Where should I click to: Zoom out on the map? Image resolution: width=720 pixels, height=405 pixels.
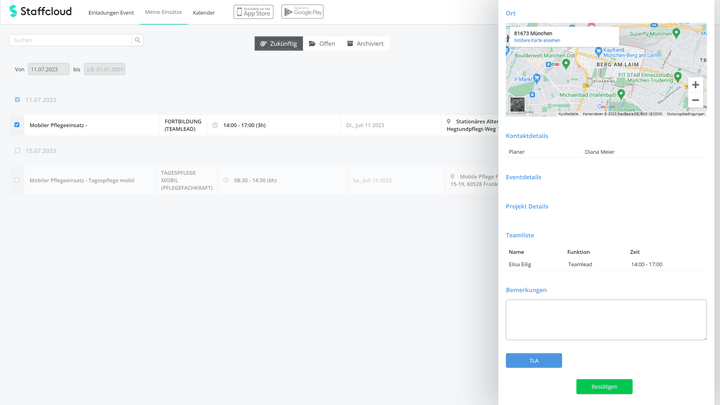coord(695,100)
